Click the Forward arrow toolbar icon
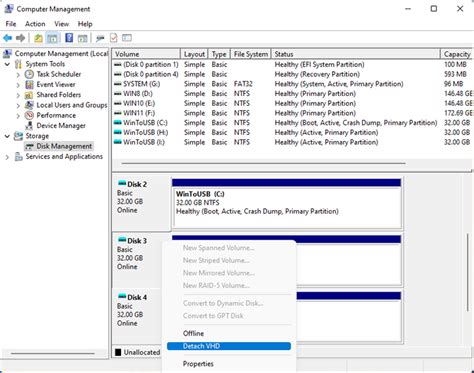 click(21, 38)
